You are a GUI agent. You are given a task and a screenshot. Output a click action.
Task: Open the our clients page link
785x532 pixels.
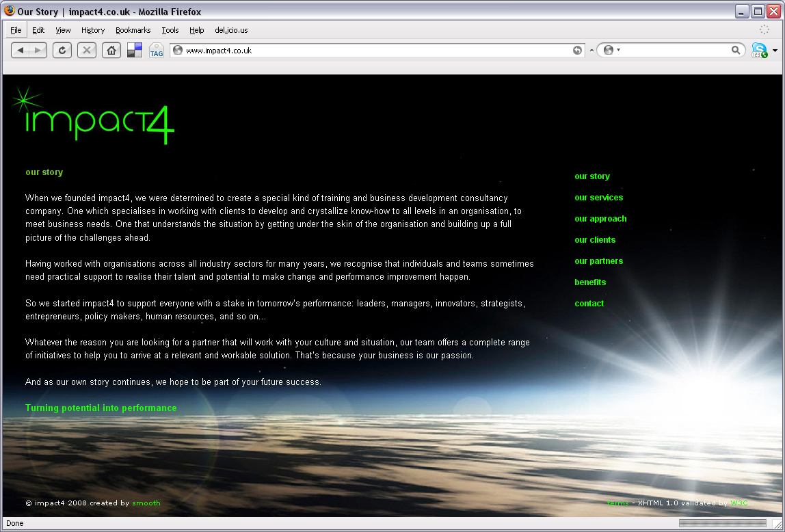(x=595, y=240)
